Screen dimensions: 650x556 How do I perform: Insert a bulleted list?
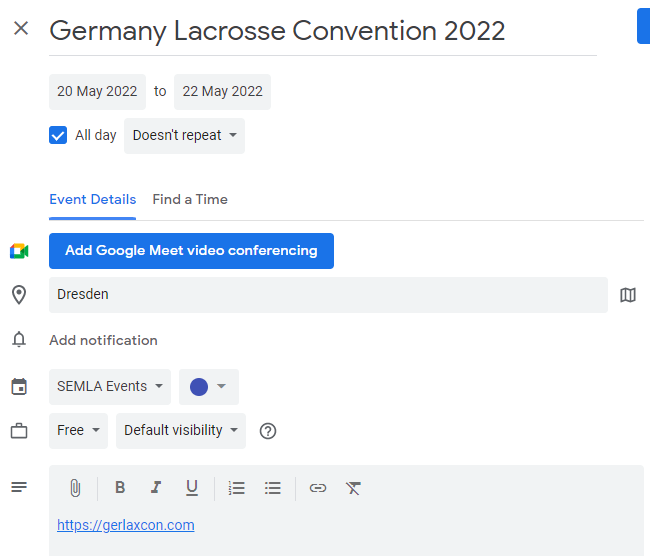tap(273, 488)
